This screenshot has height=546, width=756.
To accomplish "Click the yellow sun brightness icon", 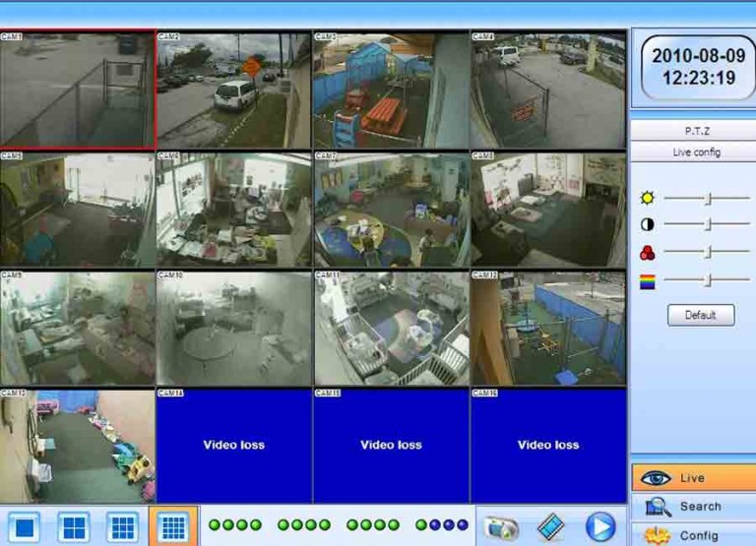I will [x=647, y=198].
